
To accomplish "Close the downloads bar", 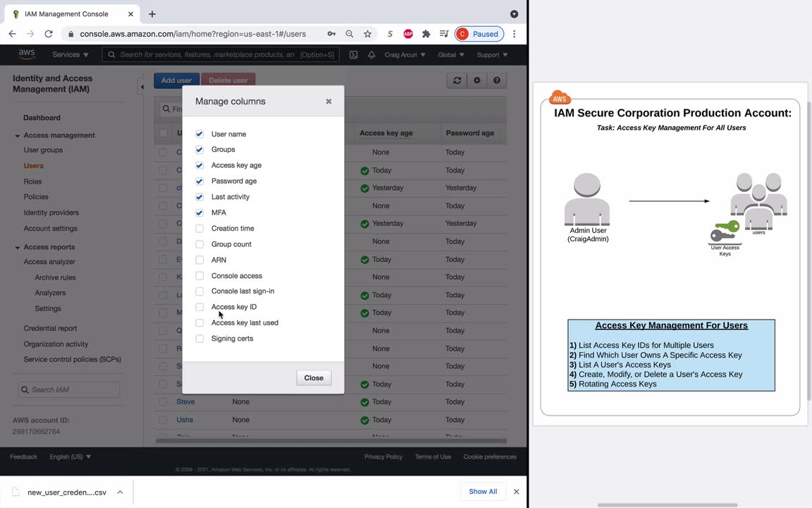I will (x=516, y=491).
